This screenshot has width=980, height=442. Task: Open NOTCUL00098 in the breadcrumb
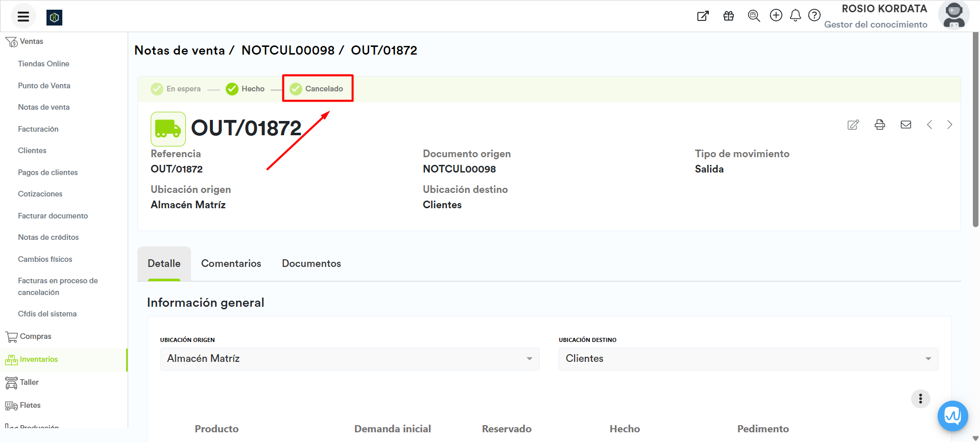pos(288,51)
